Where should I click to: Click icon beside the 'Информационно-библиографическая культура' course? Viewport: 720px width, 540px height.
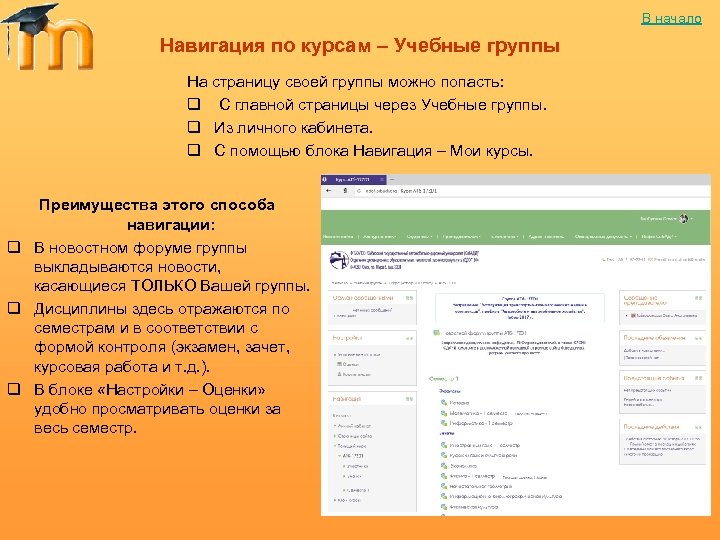tap(444, 496)
